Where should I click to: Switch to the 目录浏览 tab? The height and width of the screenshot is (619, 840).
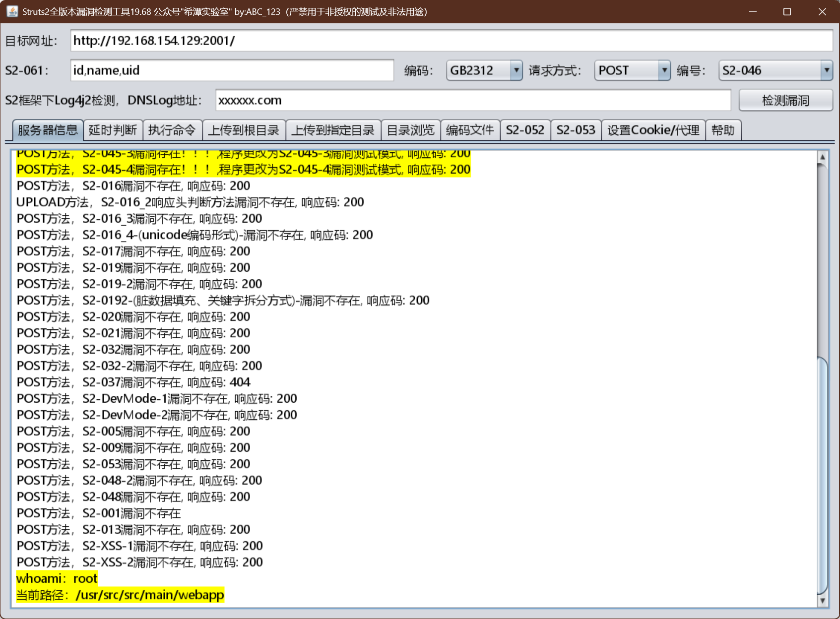point(411,130)
